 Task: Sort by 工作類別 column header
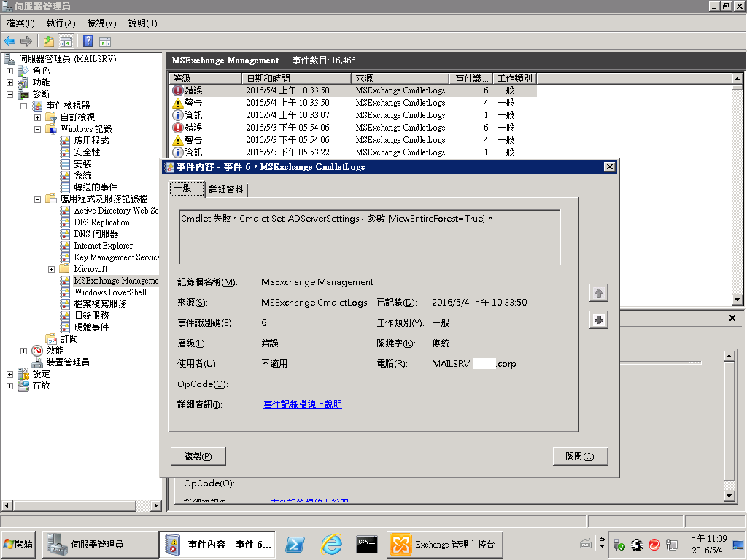pyautogui.click(x=515, y=78)
